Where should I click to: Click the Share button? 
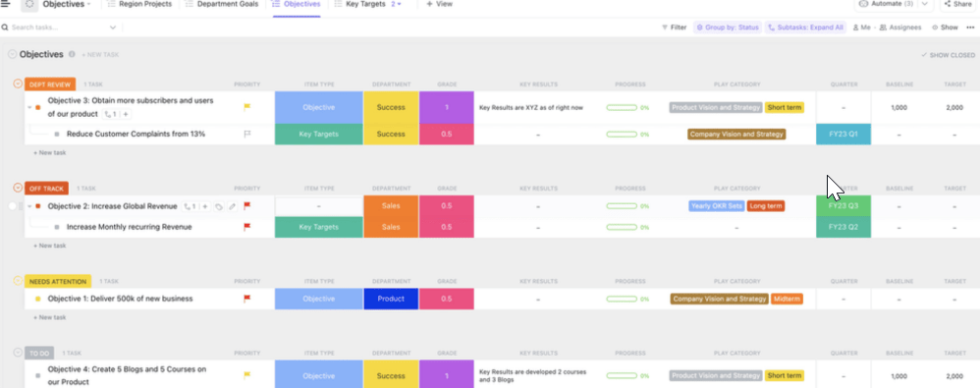(x=958, y=4)
